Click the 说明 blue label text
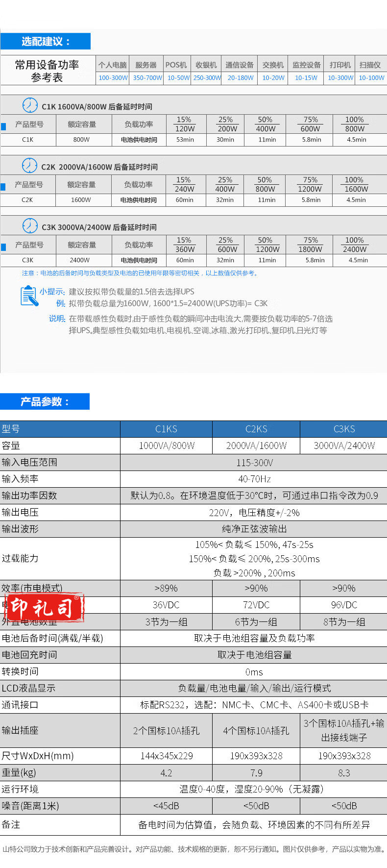387x868 pixels. click(57, 319)
